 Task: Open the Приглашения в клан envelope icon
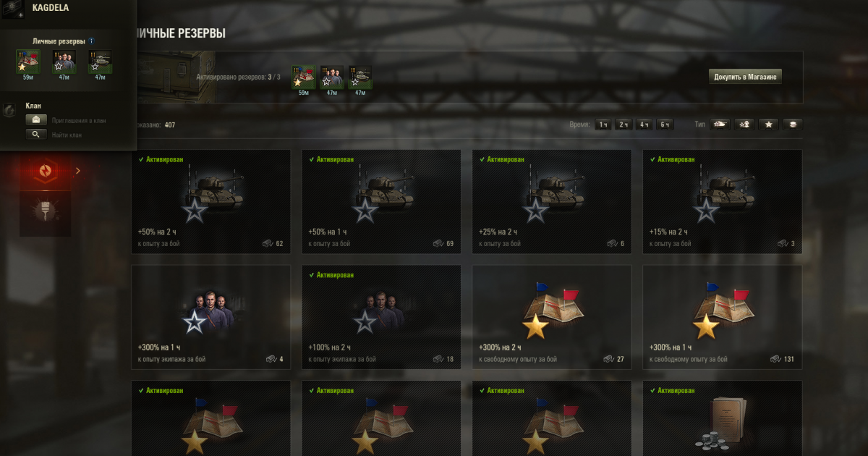click(x=36, y=119)
